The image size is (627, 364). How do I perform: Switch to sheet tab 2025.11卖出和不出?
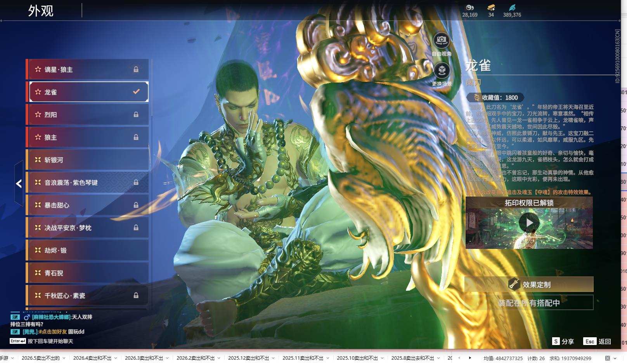point(303,358)
